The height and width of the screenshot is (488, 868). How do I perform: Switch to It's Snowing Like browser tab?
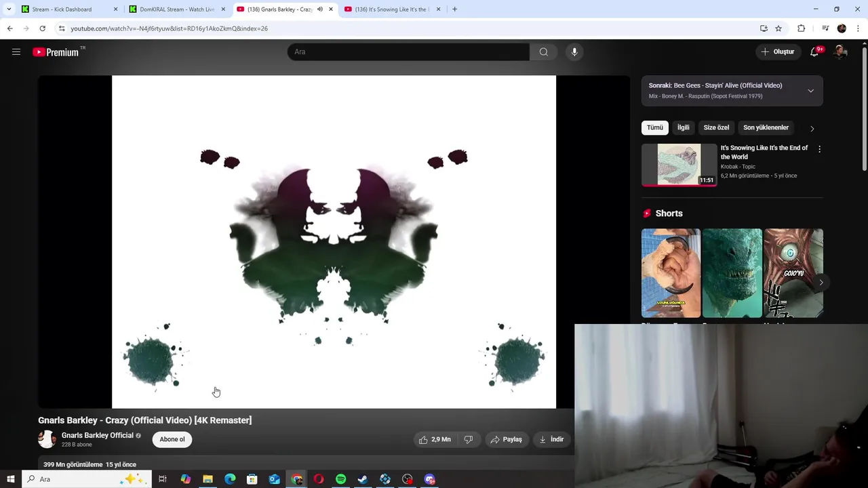pos(393,9)
